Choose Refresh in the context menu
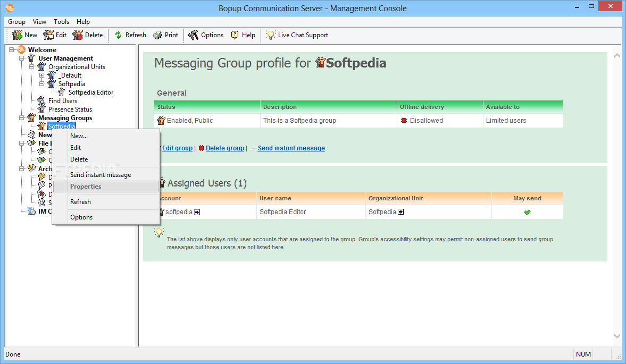 [x=106, y=202]
